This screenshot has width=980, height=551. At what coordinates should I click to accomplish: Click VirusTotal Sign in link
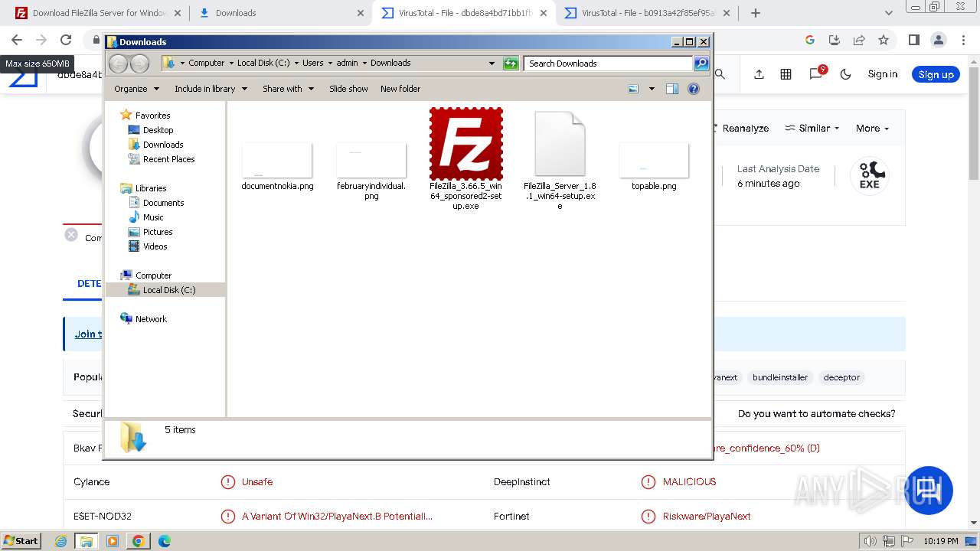(882, 74)
